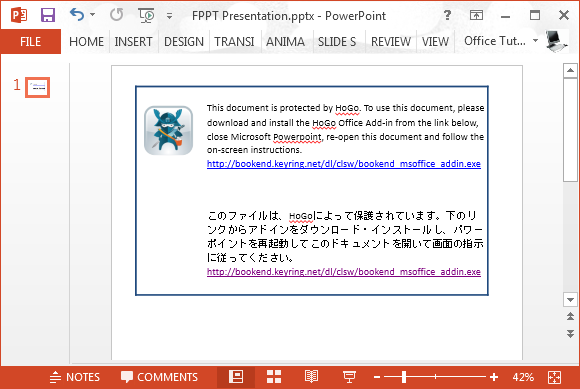
Task: Fit slide to current window icon
Action: click(554, 377)
